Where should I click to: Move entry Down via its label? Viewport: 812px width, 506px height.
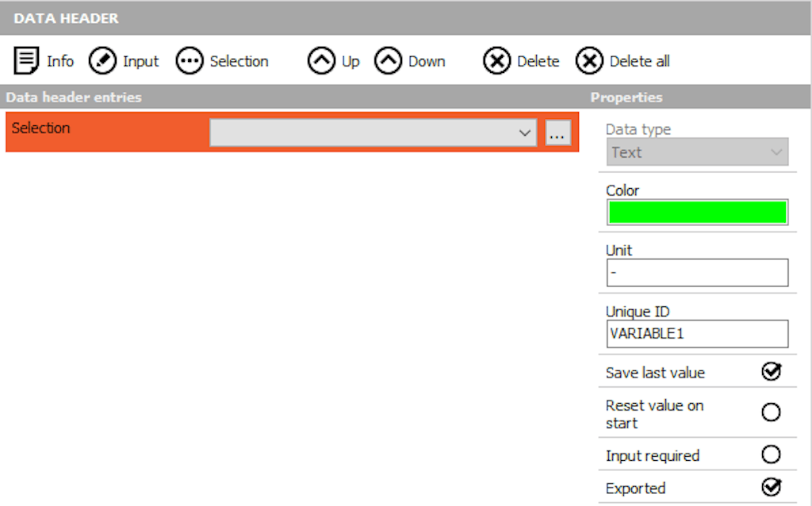(x=427, y=61)
